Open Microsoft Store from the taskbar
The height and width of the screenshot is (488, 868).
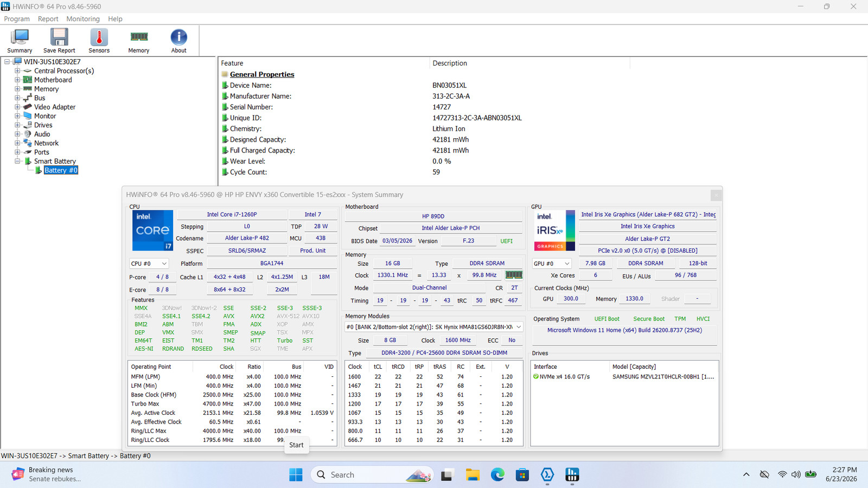pyautogui.click(x=522, y=475)
